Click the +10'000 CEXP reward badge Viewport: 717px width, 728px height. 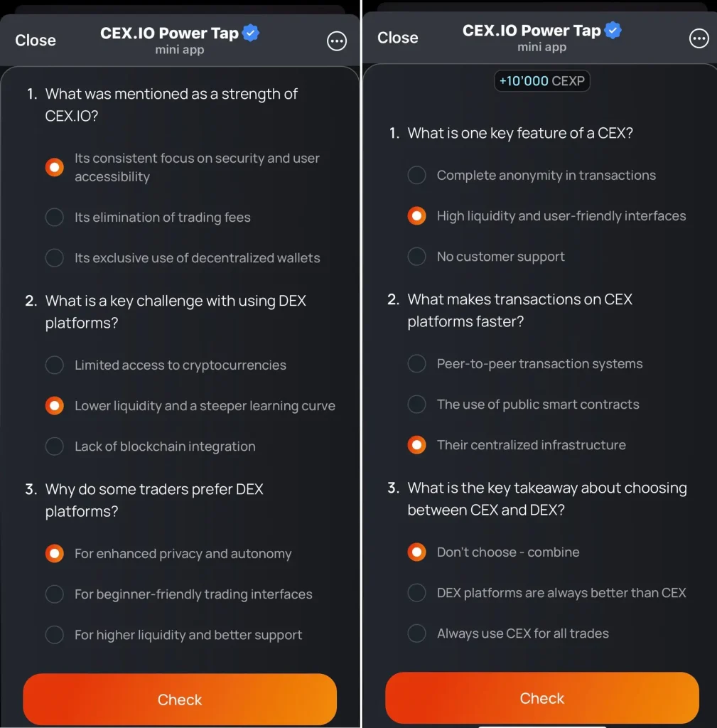click(541, 81)
